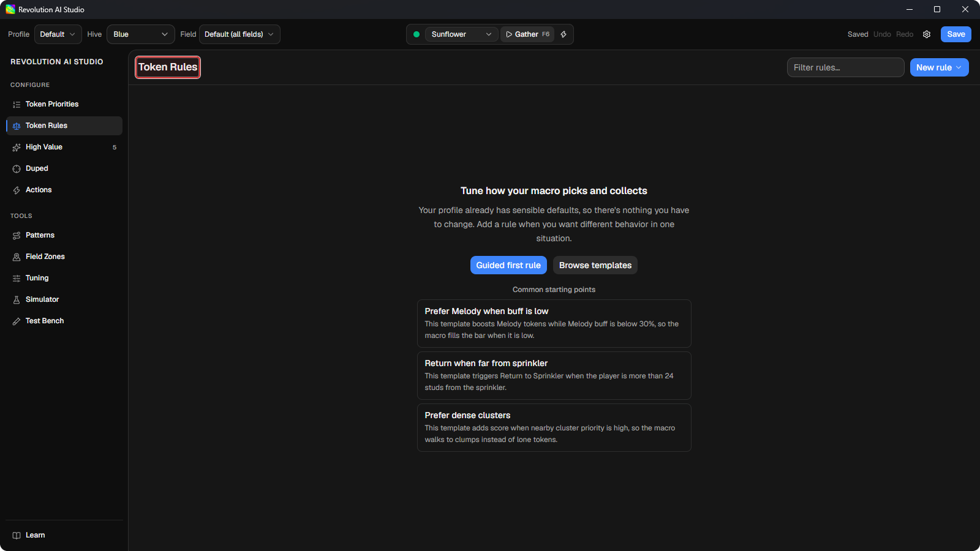980x551 pixels.
Task: Expand the Field Default (all fields) dropdown
Action: (x=239, y=34)
